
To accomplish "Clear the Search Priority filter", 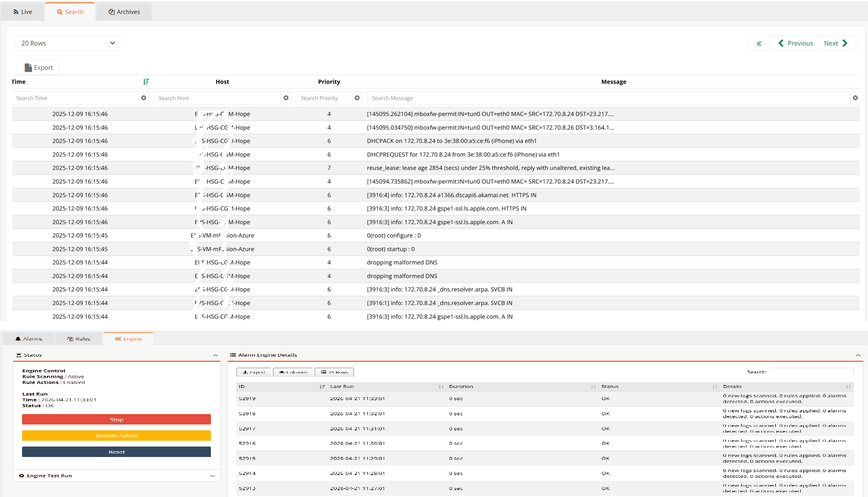I will pos(357,98).
